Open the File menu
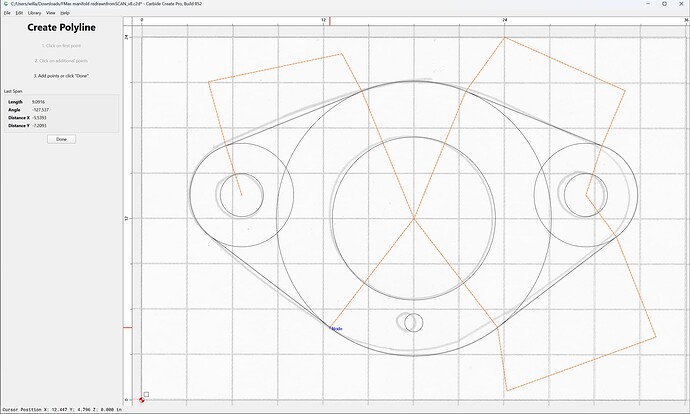This screenshot has width=690, height=414. [7, 13]
